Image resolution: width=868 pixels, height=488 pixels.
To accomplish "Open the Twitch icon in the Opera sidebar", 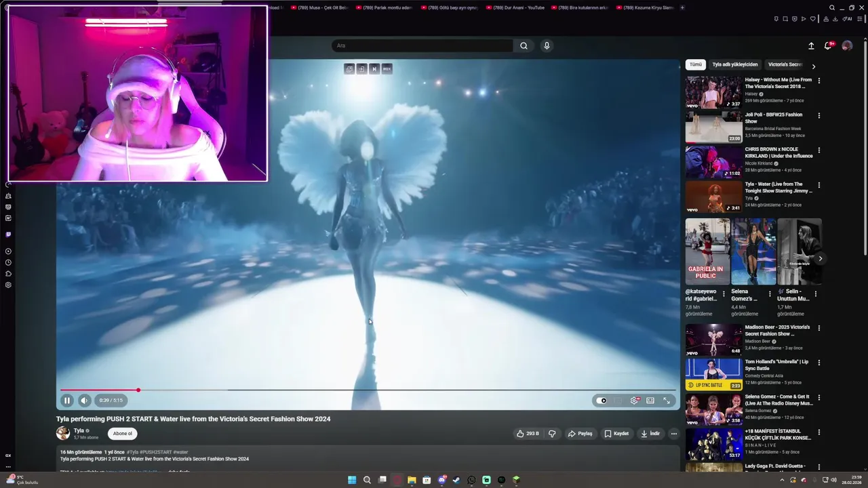I will 8,235.
